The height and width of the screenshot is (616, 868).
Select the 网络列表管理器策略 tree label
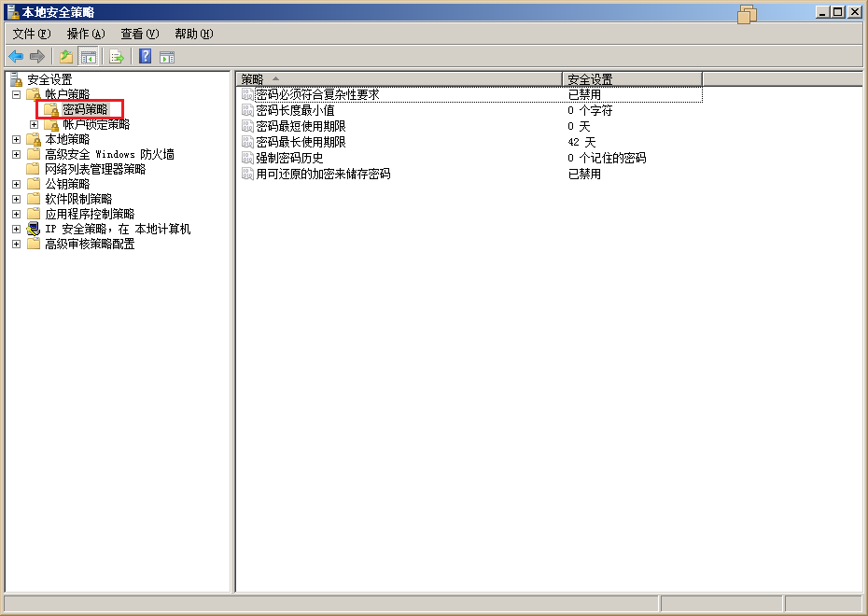[95, 169]
